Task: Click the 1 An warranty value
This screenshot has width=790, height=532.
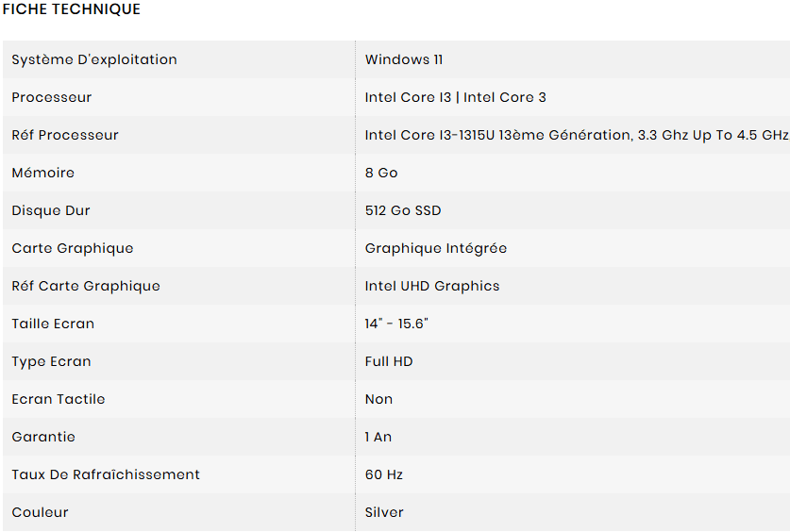Action: pos(378,437)
